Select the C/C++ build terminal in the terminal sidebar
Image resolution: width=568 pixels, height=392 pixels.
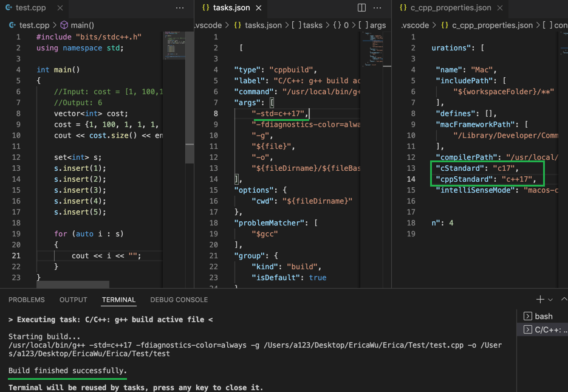pyautogui.click(x=547, y=330)
